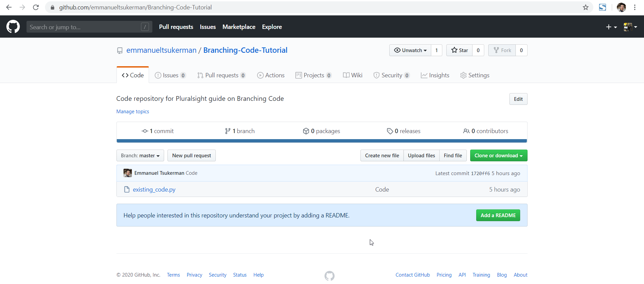The height and width of the screenshot is (284, 644).
Task: Click Create new file button
Action: click(382, 156)
